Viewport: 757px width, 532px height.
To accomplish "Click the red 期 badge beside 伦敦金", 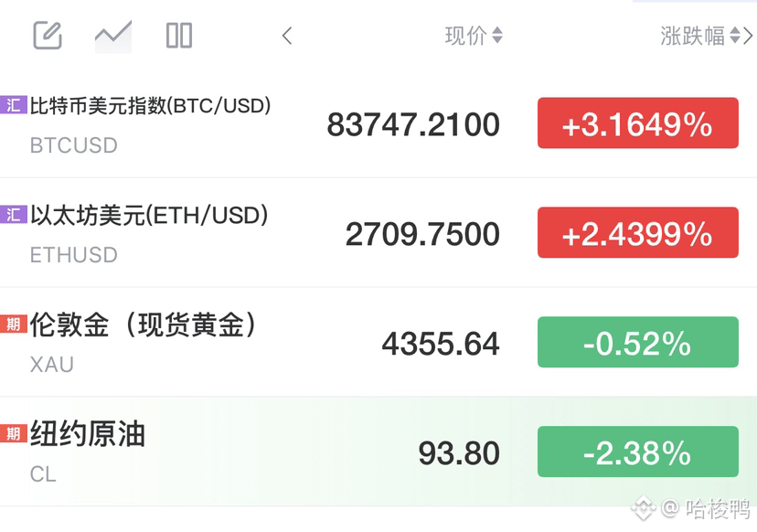I will (14, 324).
